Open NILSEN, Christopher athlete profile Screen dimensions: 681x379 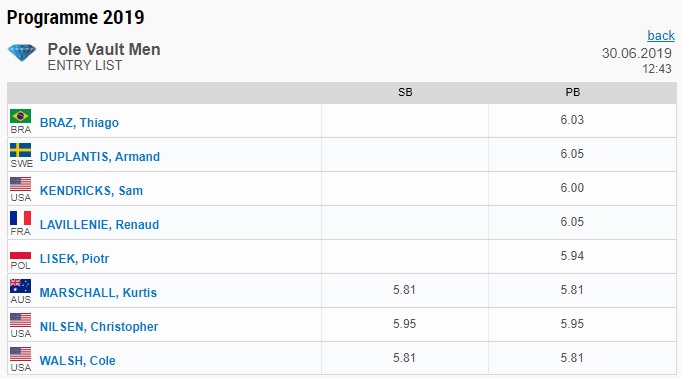[x=99, y=326]
